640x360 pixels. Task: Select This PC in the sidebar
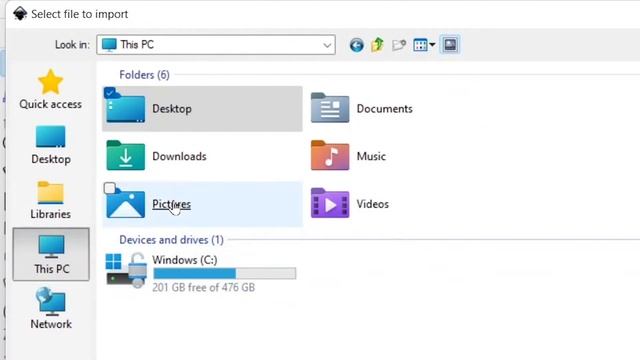[x=51, y=254]
